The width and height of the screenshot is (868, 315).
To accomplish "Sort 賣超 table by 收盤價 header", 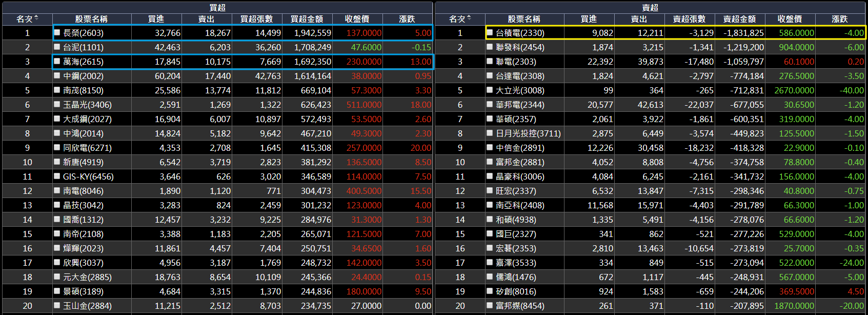I will 790,19.
